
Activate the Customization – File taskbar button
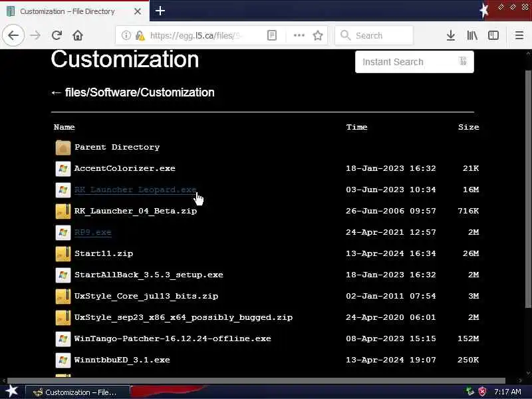pyautogui.click(x=77, y=392)
